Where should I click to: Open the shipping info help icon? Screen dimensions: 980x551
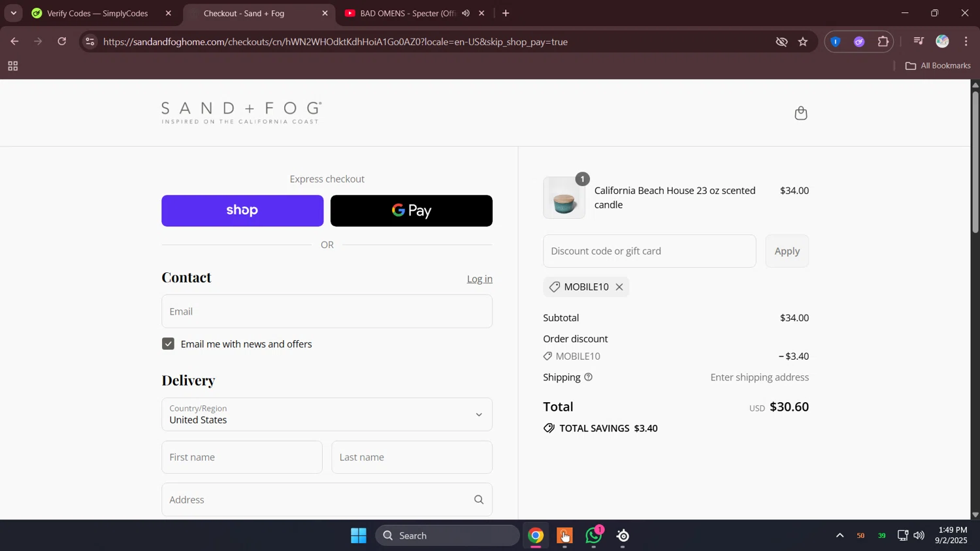tap(588, 377)
